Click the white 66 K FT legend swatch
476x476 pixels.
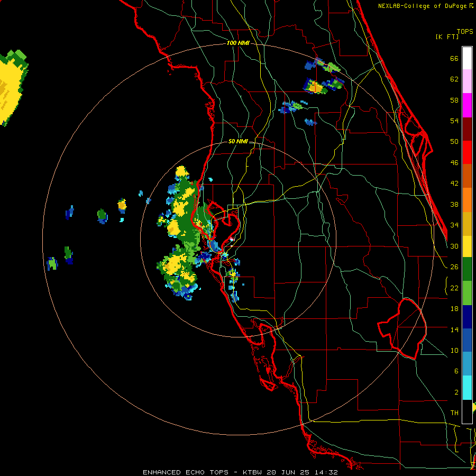467,58
